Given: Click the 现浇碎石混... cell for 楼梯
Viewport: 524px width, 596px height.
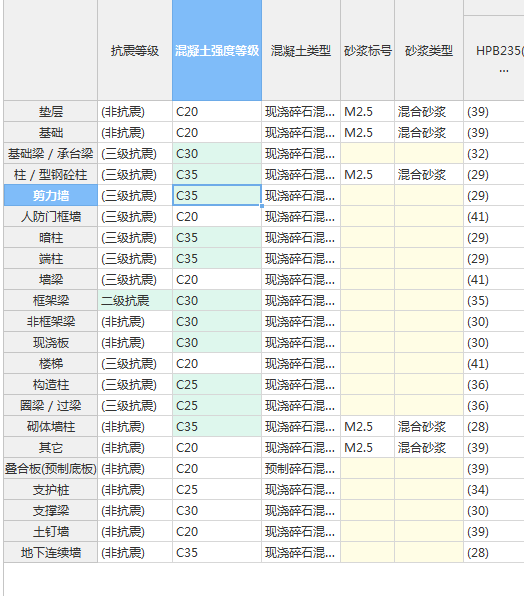Looking at the screenshot, I should [x=301, y=363].
